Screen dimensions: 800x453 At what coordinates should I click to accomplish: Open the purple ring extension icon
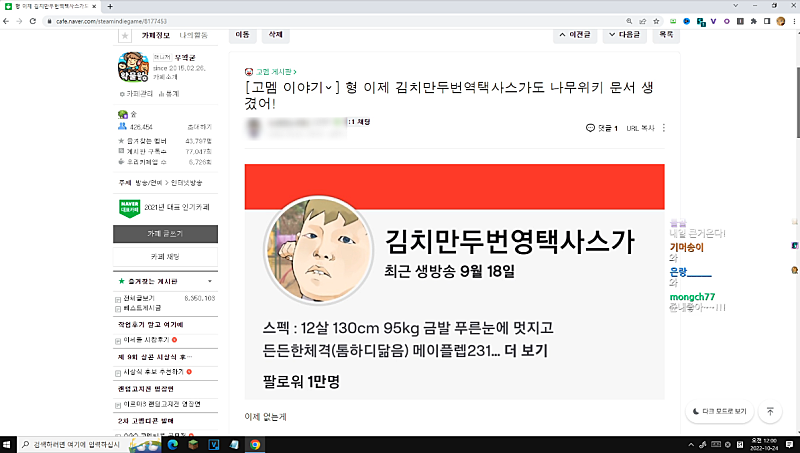pyautogui.click(x=727, y=21)
